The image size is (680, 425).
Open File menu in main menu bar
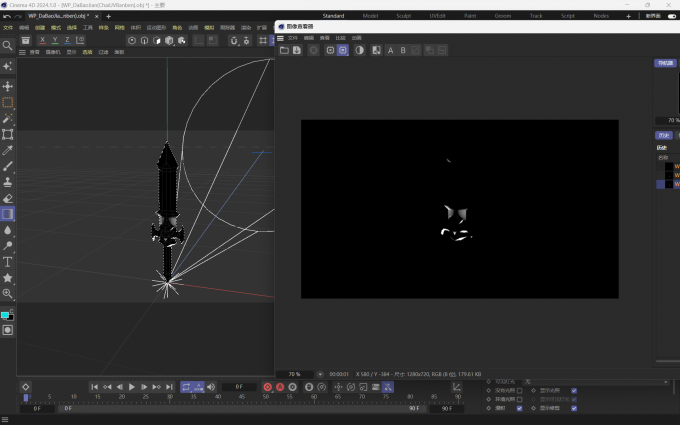point(8,27)
